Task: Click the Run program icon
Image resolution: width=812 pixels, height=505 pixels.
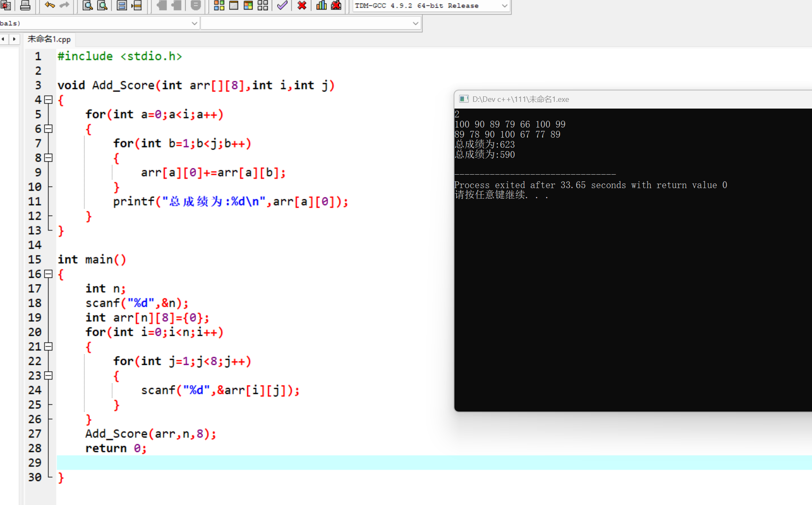Action: tap(234, 5)
